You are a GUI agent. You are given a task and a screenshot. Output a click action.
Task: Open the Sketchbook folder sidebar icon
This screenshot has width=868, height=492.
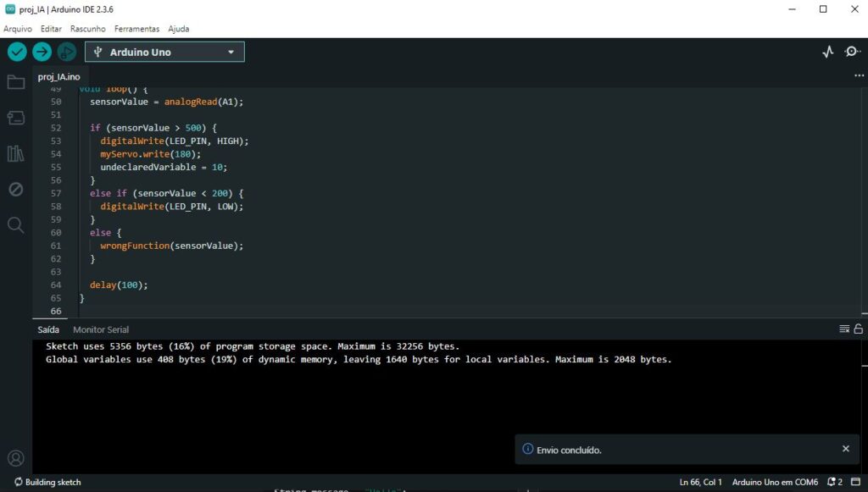click(x=15, y=82)
